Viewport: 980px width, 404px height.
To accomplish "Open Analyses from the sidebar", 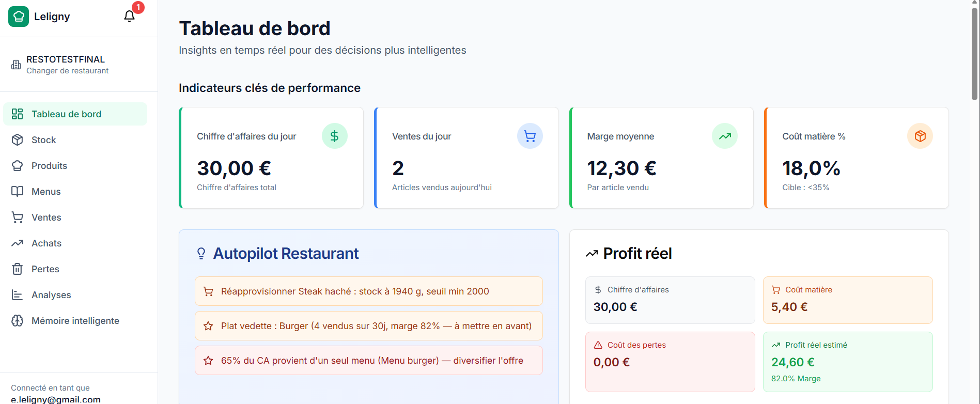I will click(x=51, y=295).
